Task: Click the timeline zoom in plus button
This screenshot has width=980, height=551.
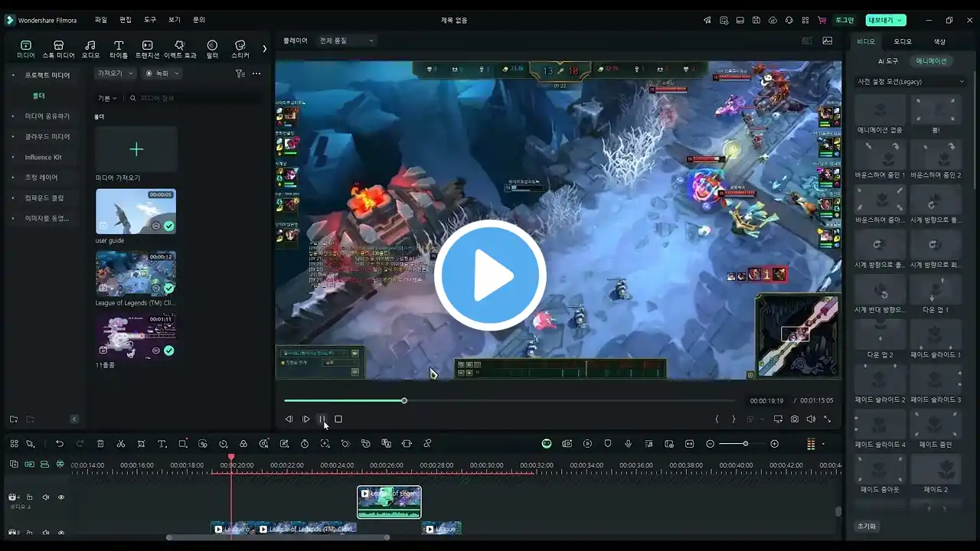Action: pos(774,444)
